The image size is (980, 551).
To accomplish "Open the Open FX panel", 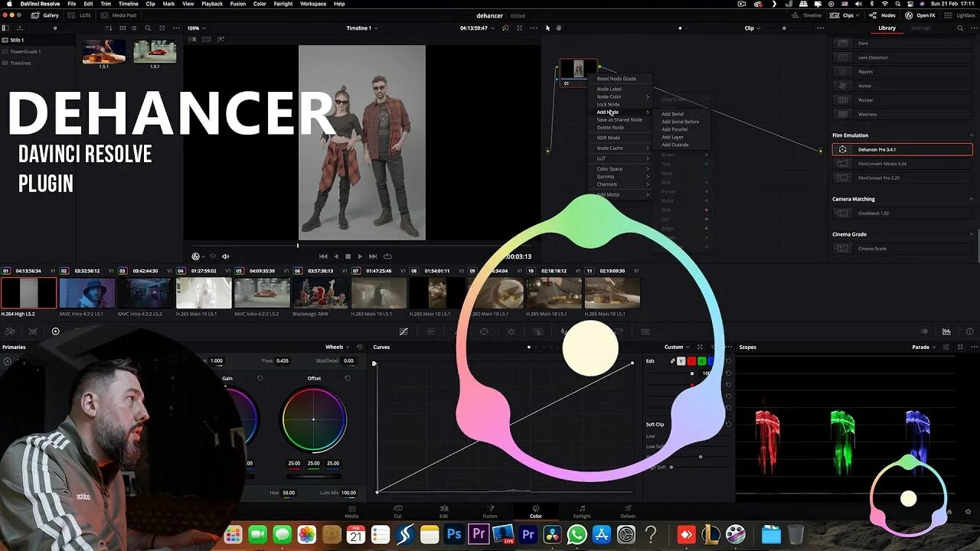I will coord(920,15).
